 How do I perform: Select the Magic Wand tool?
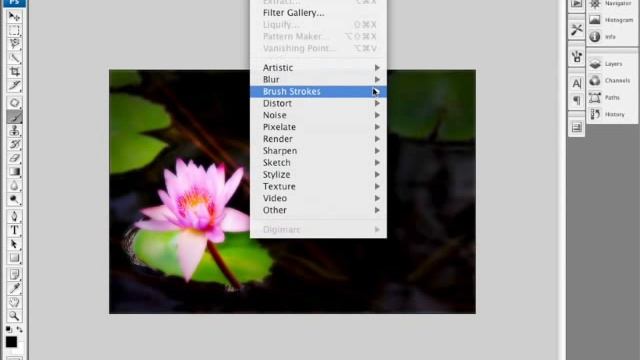14,58
